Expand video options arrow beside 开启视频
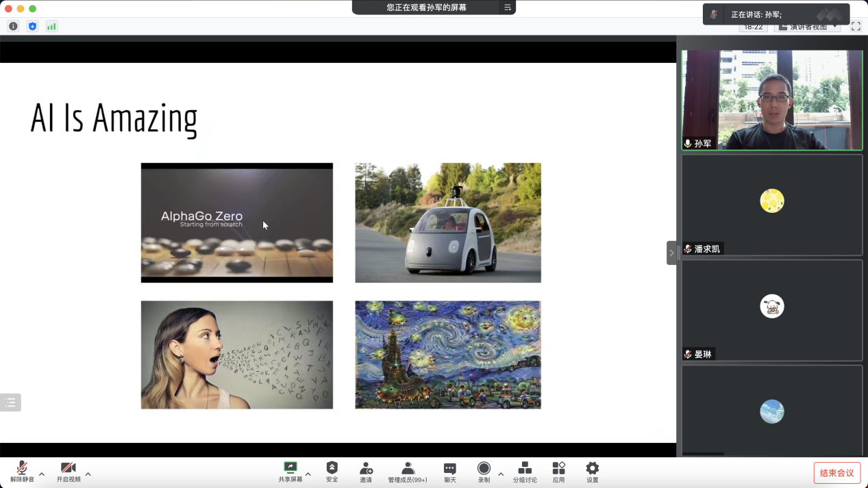The width and height of the screenshot is (868, 488). [x=88, y=474]
